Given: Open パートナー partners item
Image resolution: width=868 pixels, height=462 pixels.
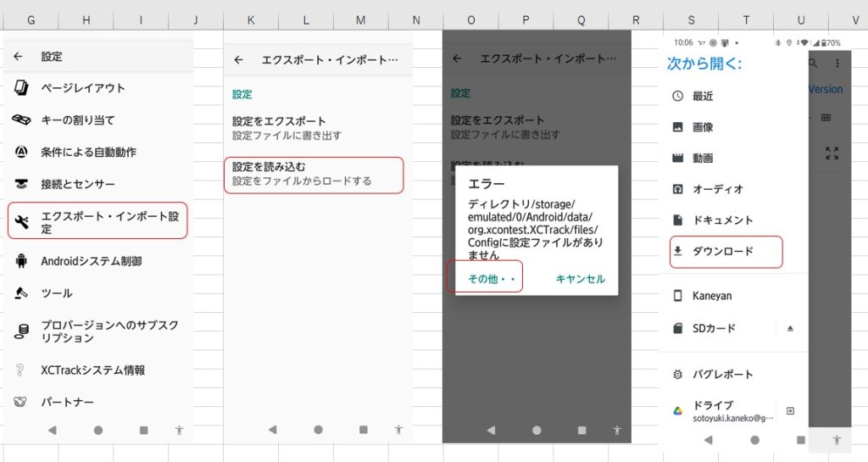Looking at the screenshot, I should click(x=67, y=402).
